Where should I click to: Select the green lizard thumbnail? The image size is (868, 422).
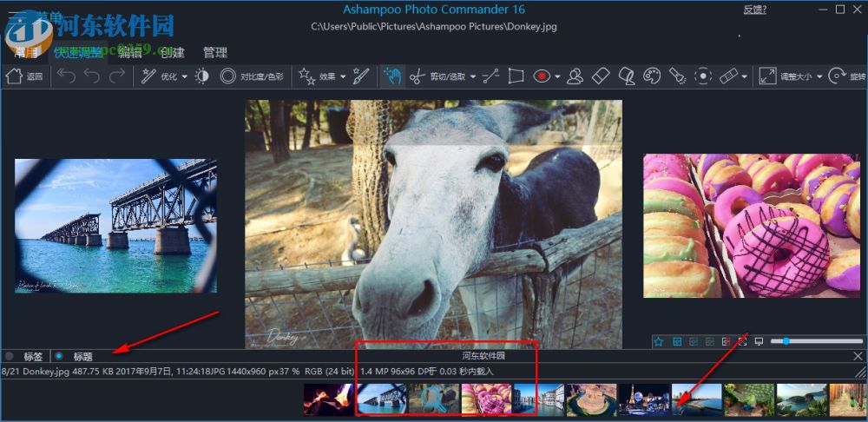click(x=750, y=399)
